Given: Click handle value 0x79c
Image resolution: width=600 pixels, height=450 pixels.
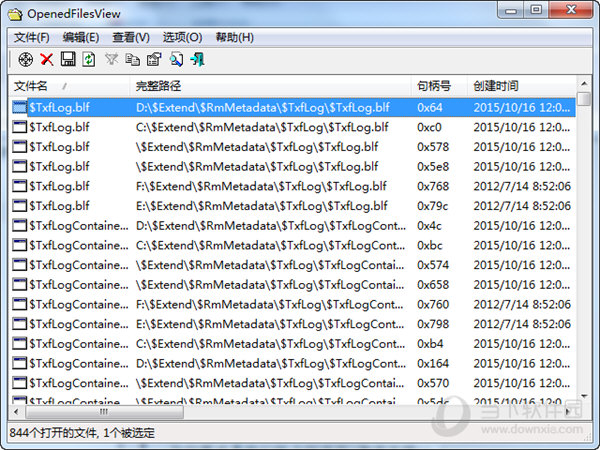Looking at the screenshot, I should click(x=432, y=206).
